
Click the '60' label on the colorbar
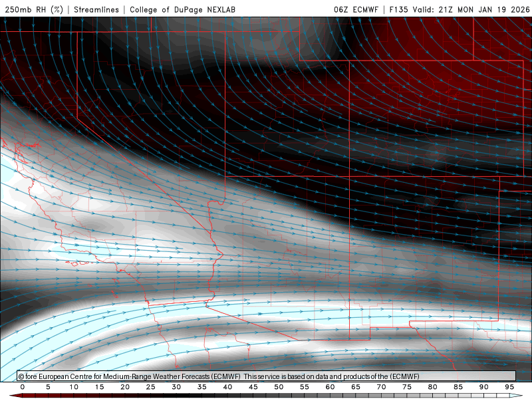click(x=330, y=387)
